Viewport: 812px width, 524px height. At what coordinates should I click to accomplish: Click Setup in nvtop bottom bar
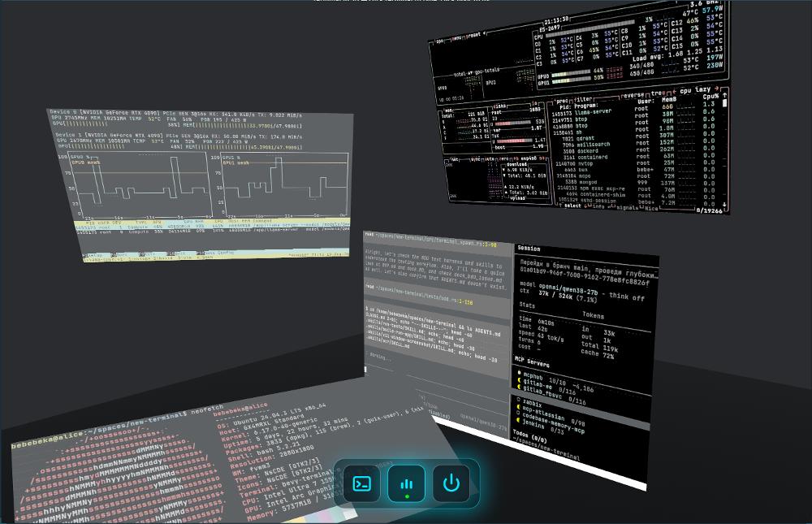coord(96,256)
